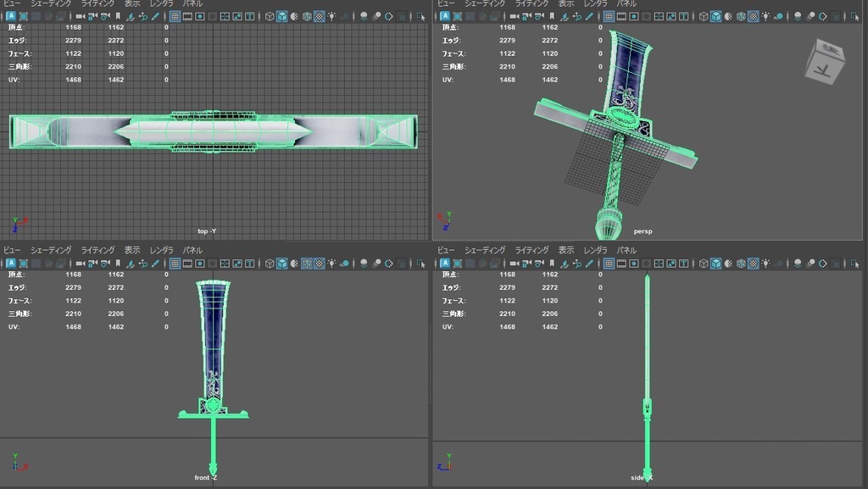Enable wireframe display mode in persp viewport
The height and width of the screenshot is (489, 868).
coord(702,14)
